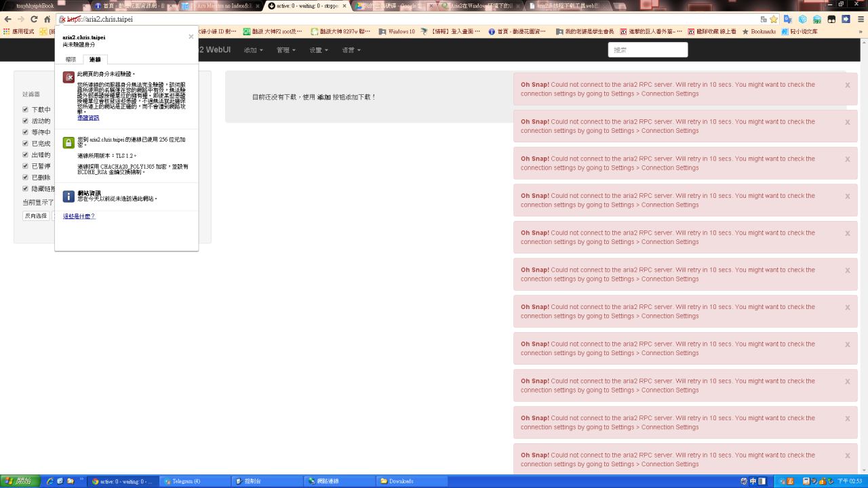Image resolution: width=868 pixels, height=488 pixels.
Task: Click the red certificate warning icon in popup
Action: point(68,77)
